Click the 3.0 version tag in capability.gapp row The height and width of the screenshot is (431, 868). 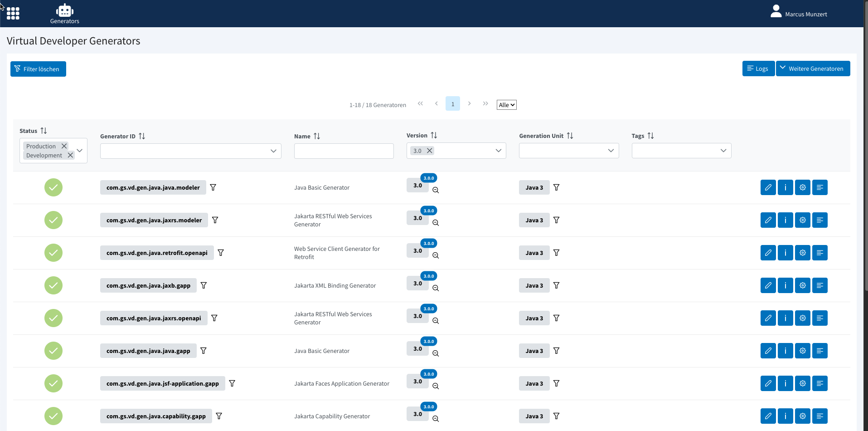tap(417, 414)
